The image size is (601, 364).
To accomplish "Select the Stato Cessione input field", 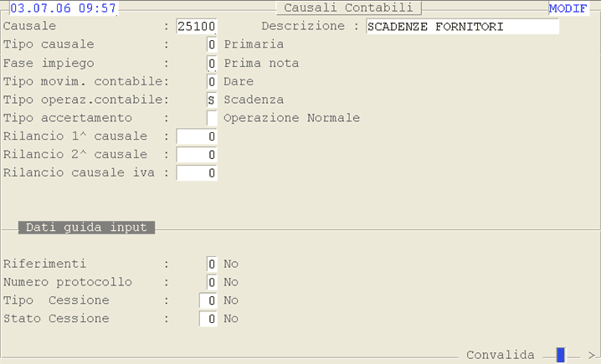I will tap(208, 319).
